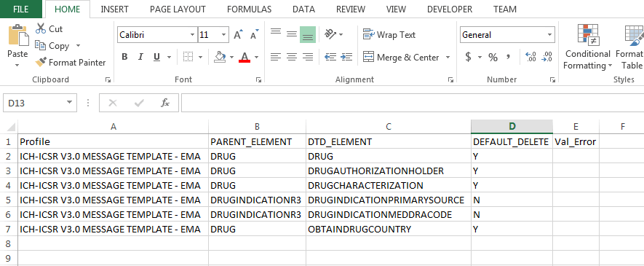The height and width of the screenshot is (266, 644).
Task: Open Font group dialog launcher
Action: [x=259, y=80]
